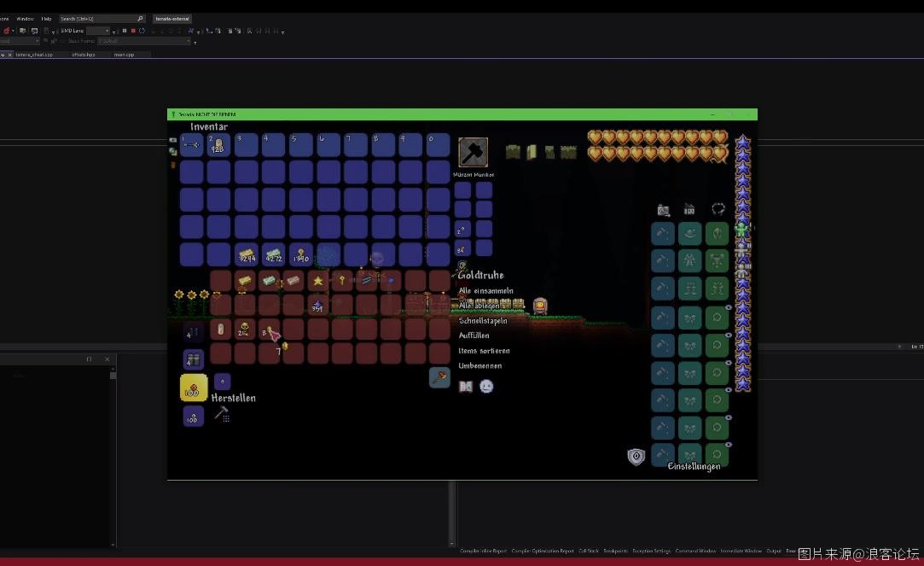The width and height of the screenshot is (924, 566).
Task: Click Alle einsammeln chest button
Action: tap(485, 290)
